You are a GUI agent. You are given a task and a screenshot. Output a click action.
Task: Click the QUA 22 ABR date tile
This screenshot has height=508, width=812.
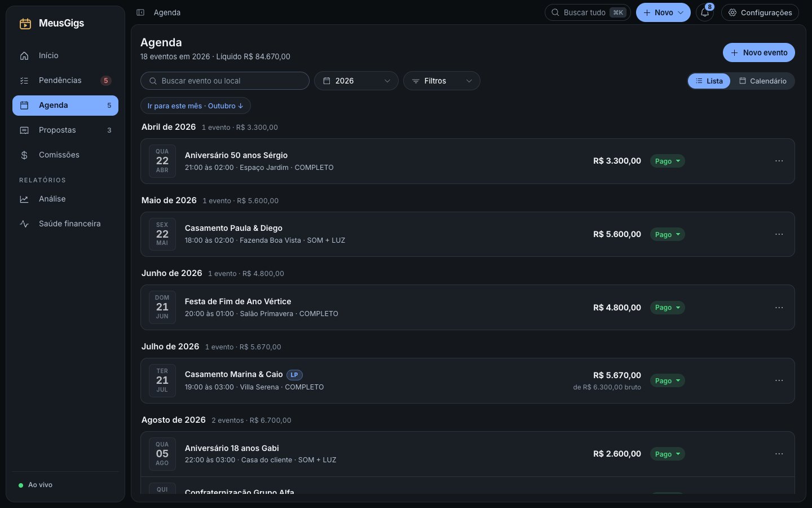tap(162, 161)
